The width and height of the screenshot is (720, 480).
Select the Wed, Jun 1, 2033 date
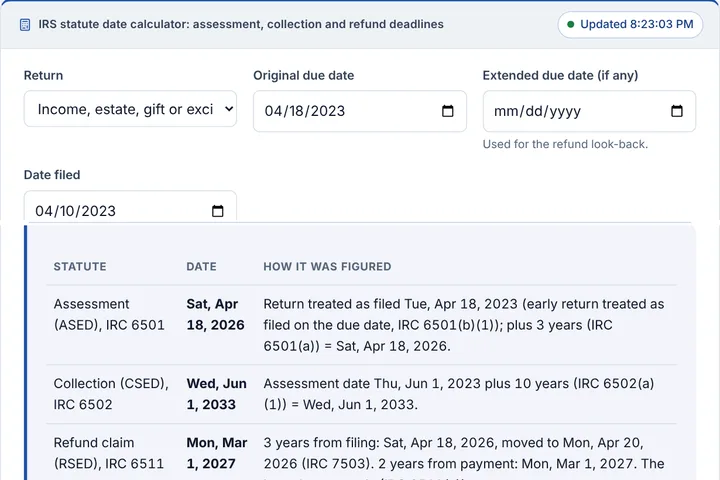[216, 394]
